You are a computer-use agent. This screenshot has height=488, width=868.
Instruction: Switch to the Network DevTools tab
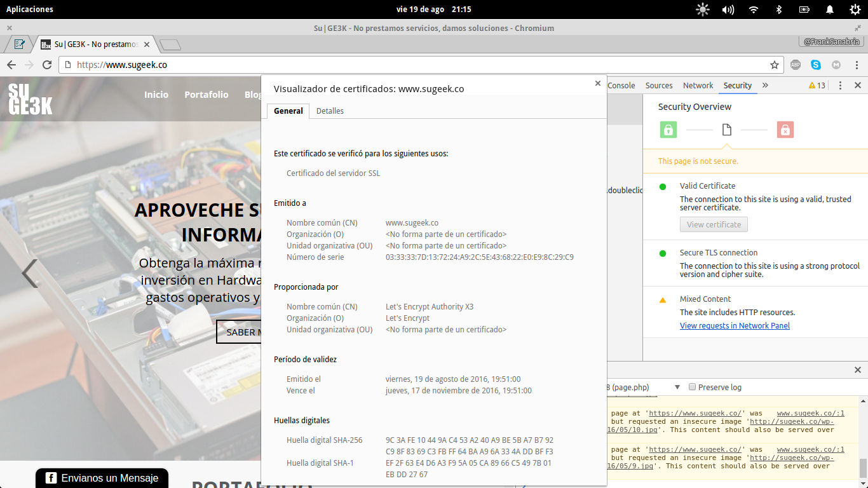point(698,85)
